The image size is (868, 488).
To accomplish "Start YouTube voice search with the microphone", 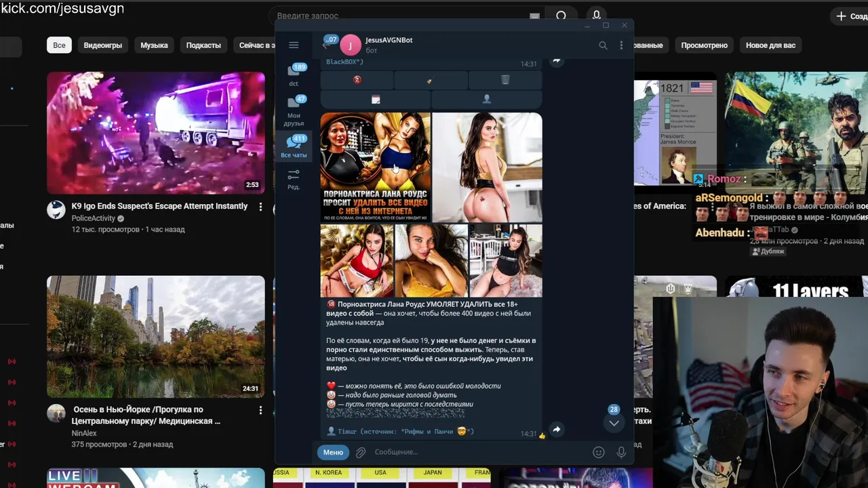I will coord(597,15).
